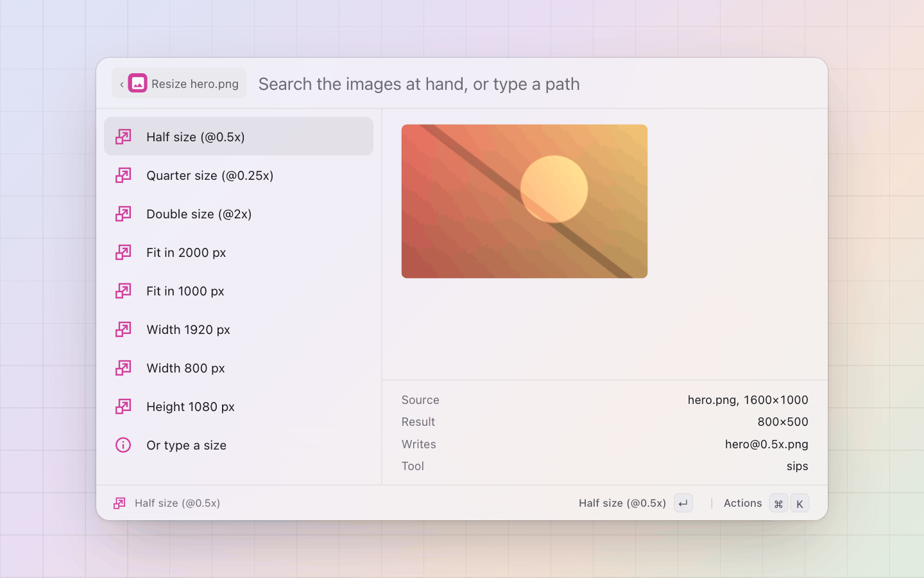924x578 pixels.
Task: Click the resize icon beside Half size (@0.5x)
Action: coord(123,137)
